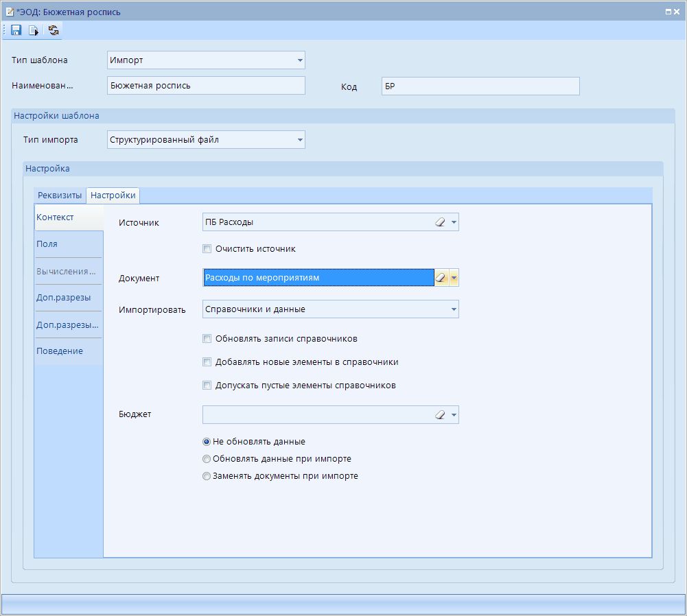This screenshot has width=687, height=616.
Task: Open the Поведение side section
Action: [60, 351]
